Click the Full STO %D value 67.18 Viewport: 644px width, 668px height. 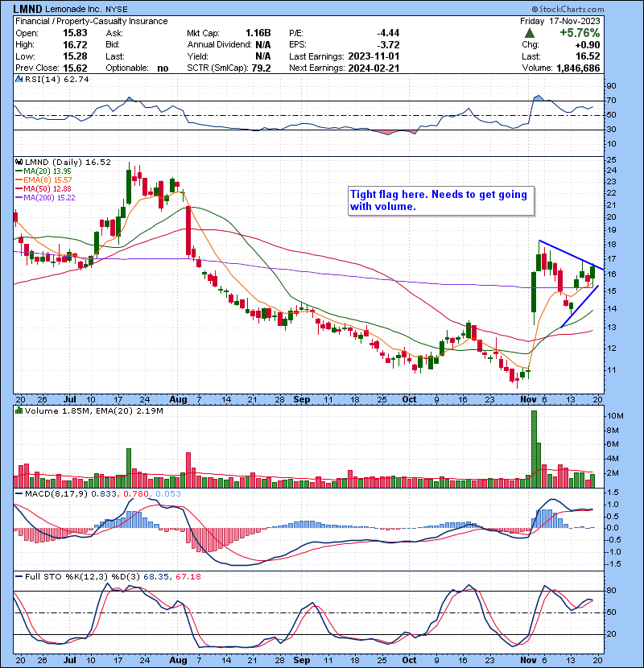tap(188, 577)
